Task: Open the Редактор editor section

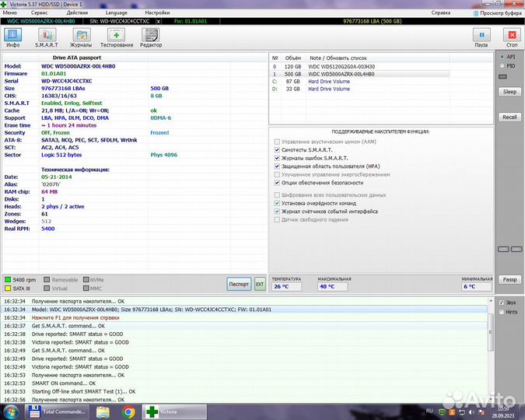Action: [151, 38]
